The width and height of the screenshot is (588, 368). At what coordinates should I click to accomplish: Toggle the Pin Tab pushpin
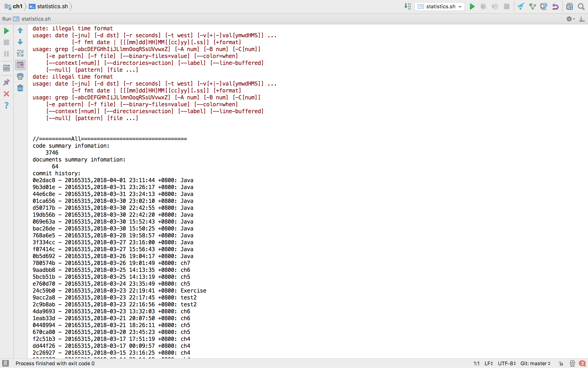(x=7, y=82)
